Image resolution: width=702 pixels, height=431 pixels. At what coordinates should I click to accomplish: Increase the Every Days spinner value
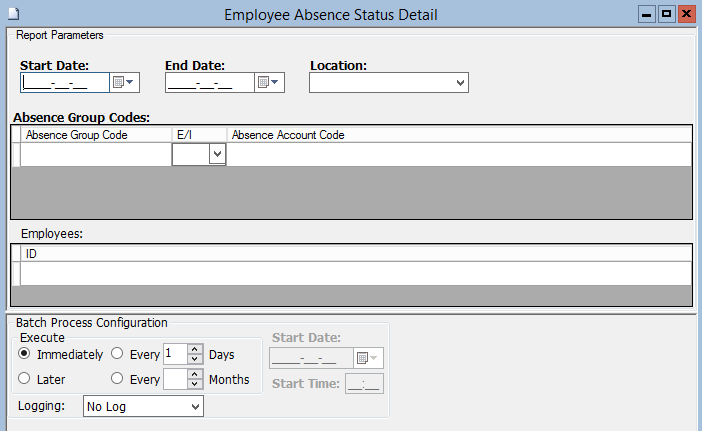(x=195, y=349)
